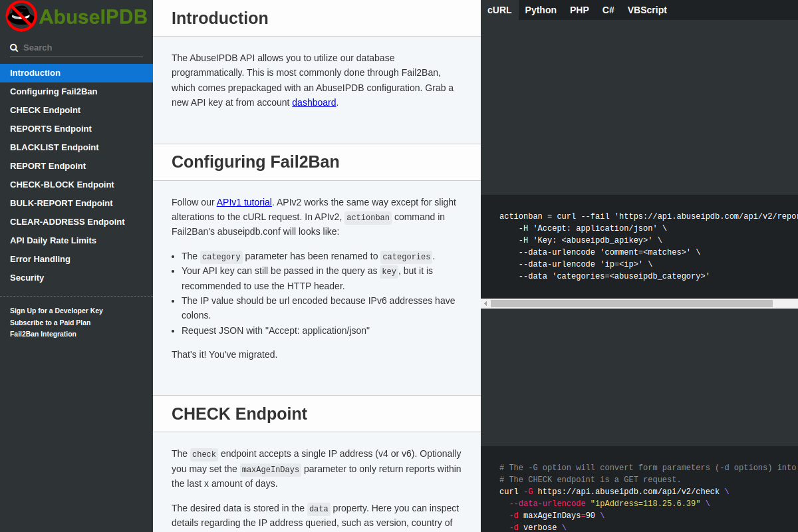
Task: Jump to CLEAR-ADDRESS Endpoint section
Action: tap(76, 222)
